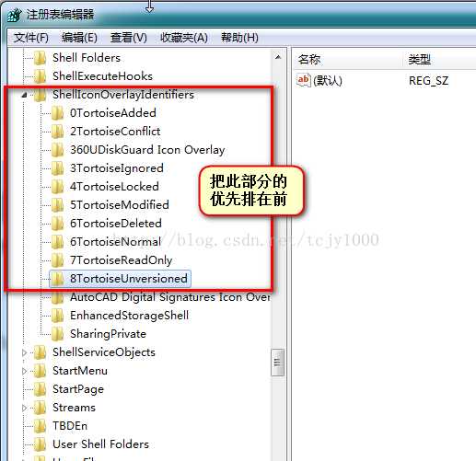This screenshot has height=461, width=476.
Task: Select the EnhancedStorageShell folder icon
Action: [57, 316]
